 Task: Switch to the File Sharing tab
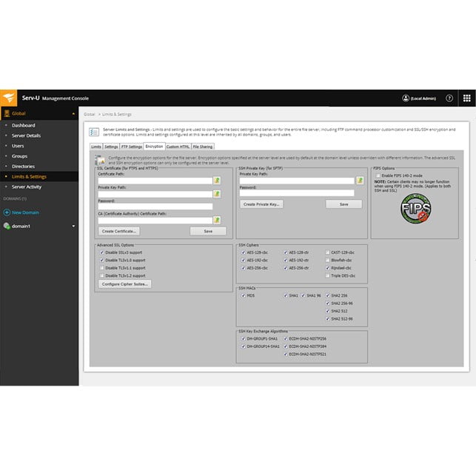click(x=203, y=147)
